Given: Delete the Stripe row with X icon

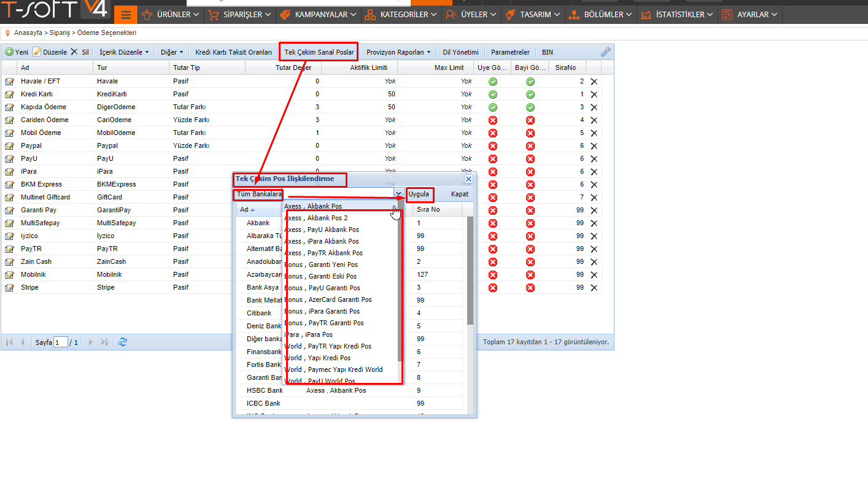Looking at the screenshot, I should tap(594, 287).
